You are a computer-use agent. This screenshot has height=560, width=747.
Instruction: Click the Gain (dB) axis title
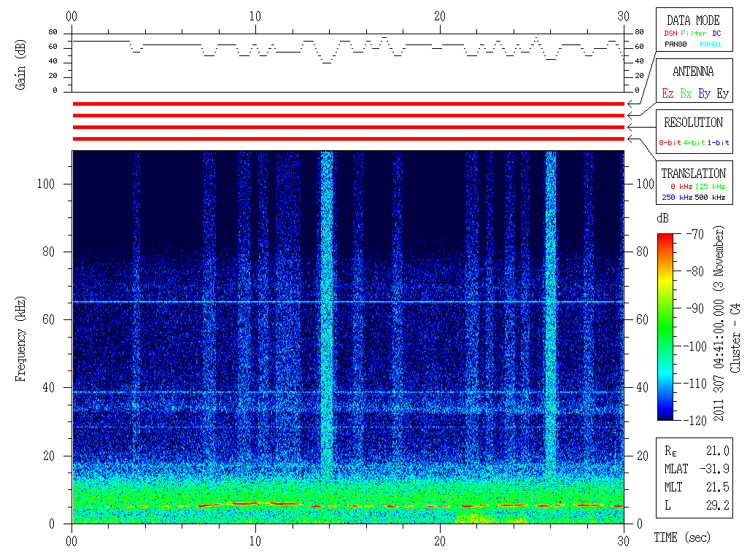20,65
